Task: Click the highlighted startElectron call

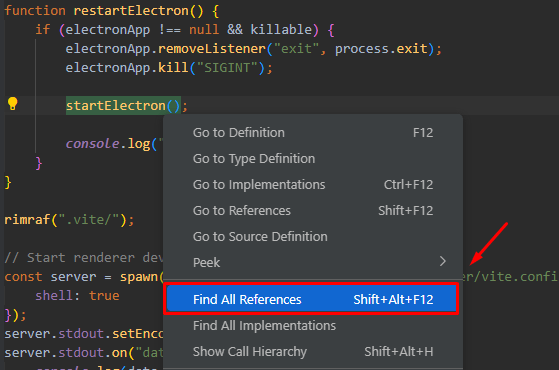Action: [x=123, y=106]
